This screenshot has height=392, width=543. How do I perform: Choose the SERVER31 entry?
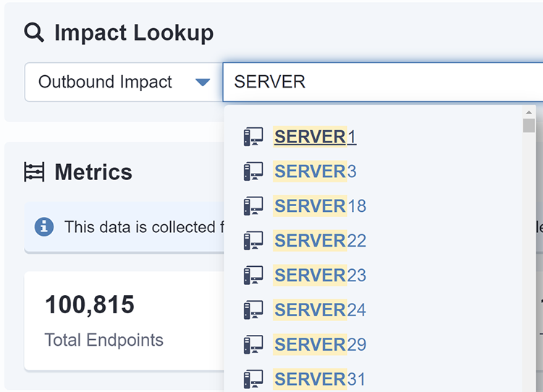[319, 379]
